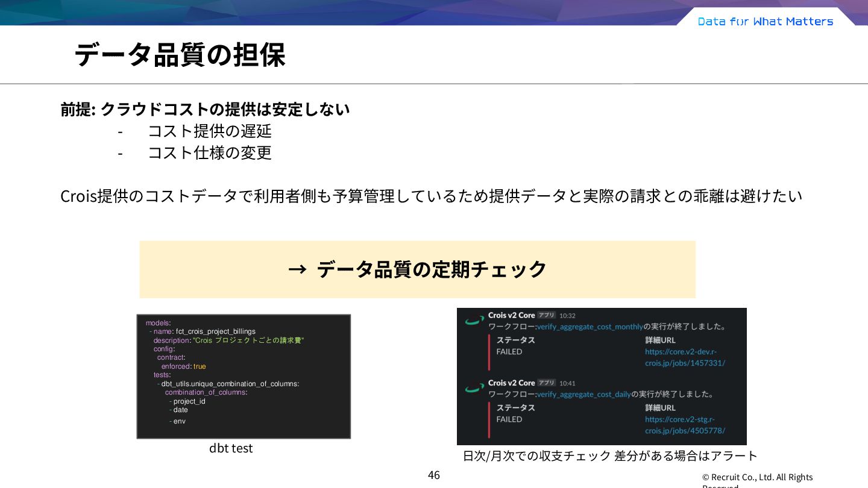Click the bullet コスト仕様の変更
The height and width of the screenshot is (488, 868).
pyautogui.click(x=210, y=152)
